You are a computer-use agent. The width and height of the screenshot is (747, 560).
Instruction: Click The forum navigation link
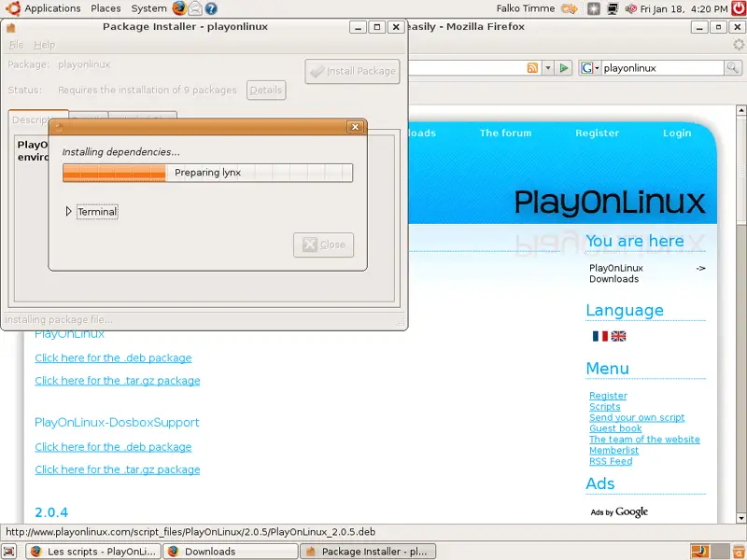tap(505, 133)
